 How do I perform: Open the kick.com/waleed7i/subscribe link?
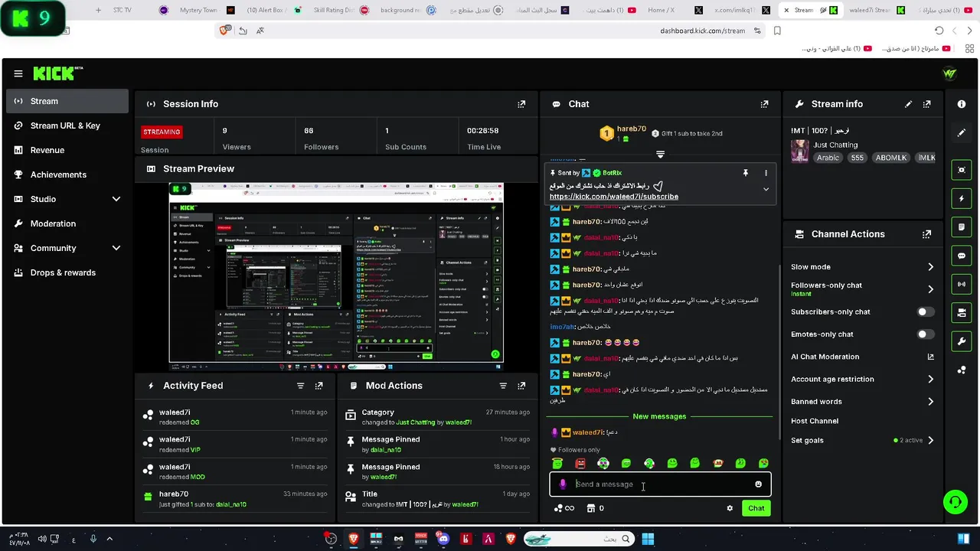click(x=614, y=197)
